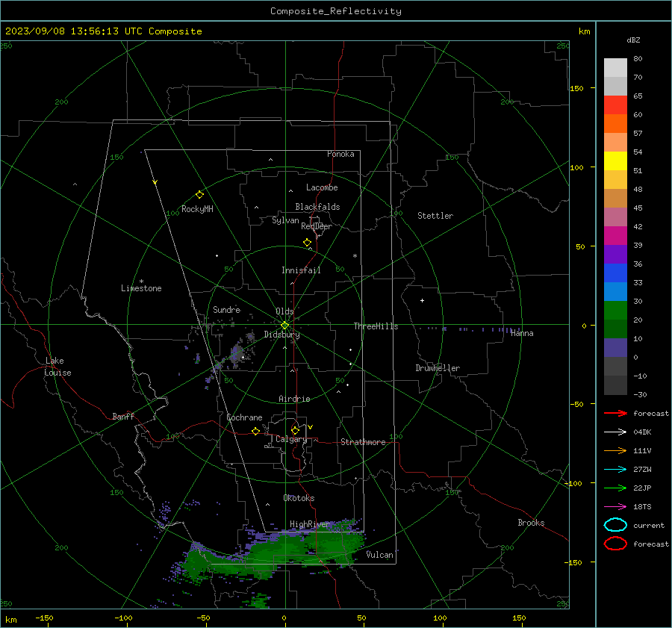This screenshot has height=628, width=672.
Task: Click the Calgary city label
Action: (x=291, y=439)
